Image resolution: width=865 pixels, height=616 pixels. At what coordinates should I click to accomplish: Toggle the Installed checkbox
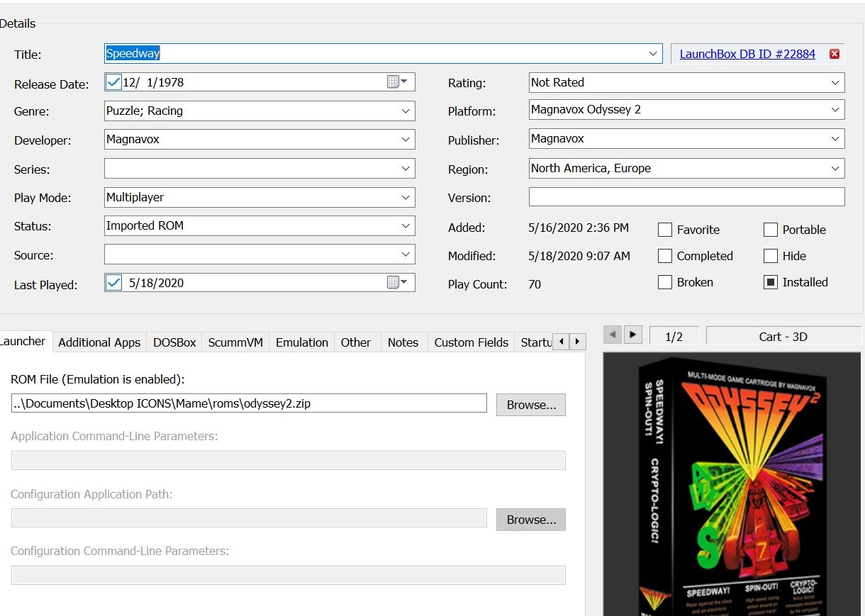tap(771, 282)
